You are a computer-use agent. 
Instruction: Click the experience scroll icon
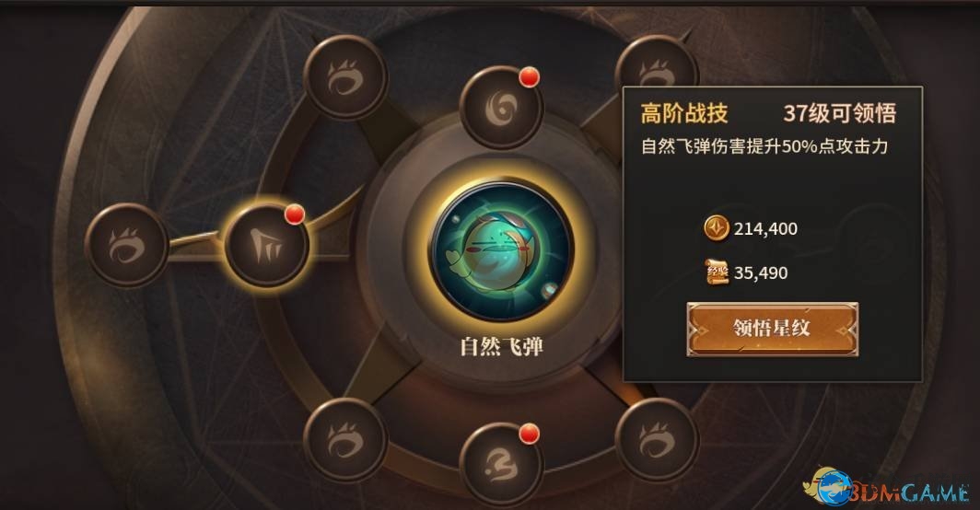(x=717, y=272)
